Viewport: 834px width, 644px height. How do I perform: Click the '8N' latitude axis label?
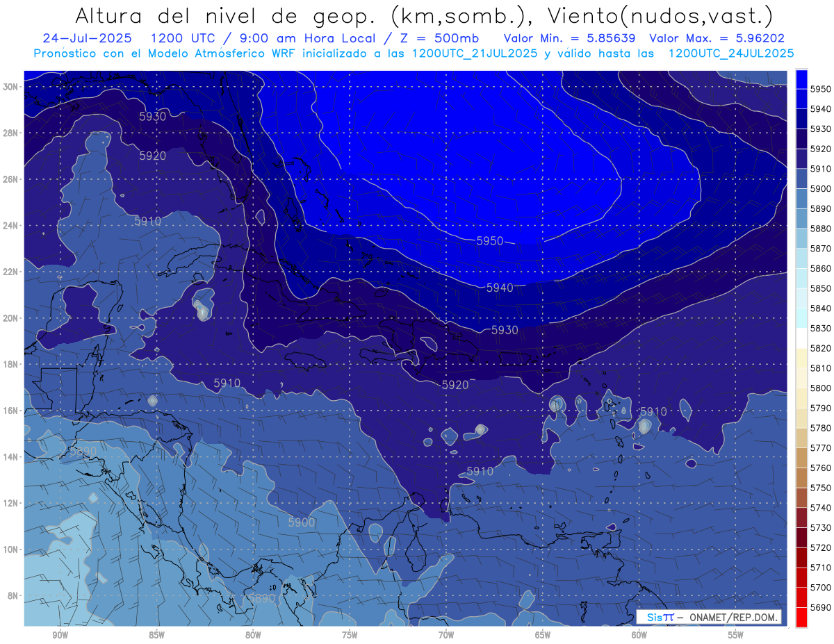click(13, 596)
